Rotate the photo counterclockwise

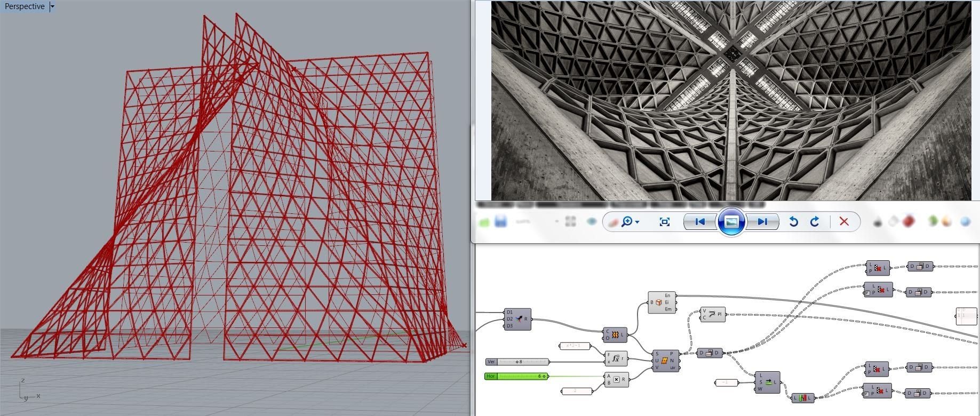793,221
